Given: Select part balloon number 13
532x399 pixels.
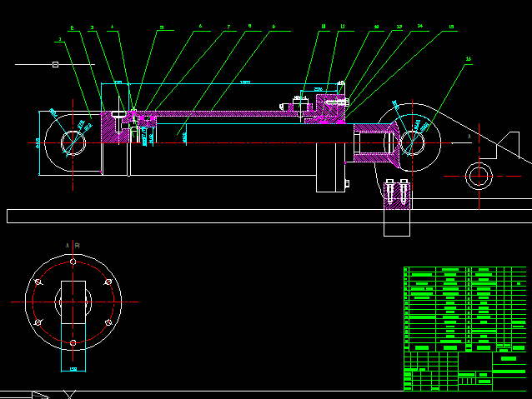Looking at the screenshot, I should tap(399, 27).
